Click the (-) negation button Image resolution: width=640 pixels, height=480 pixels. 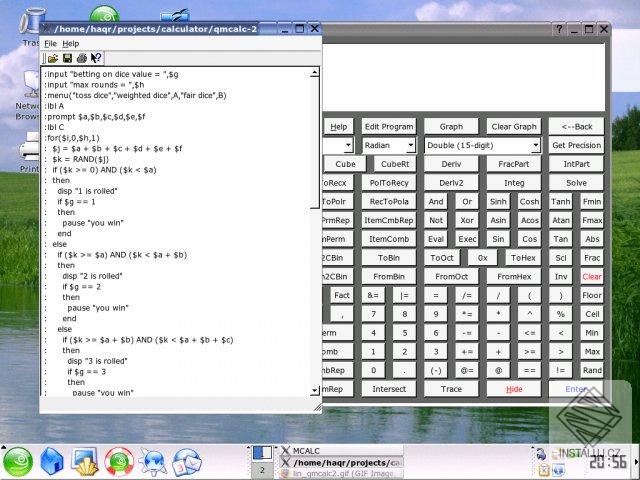tap(436, 371)
